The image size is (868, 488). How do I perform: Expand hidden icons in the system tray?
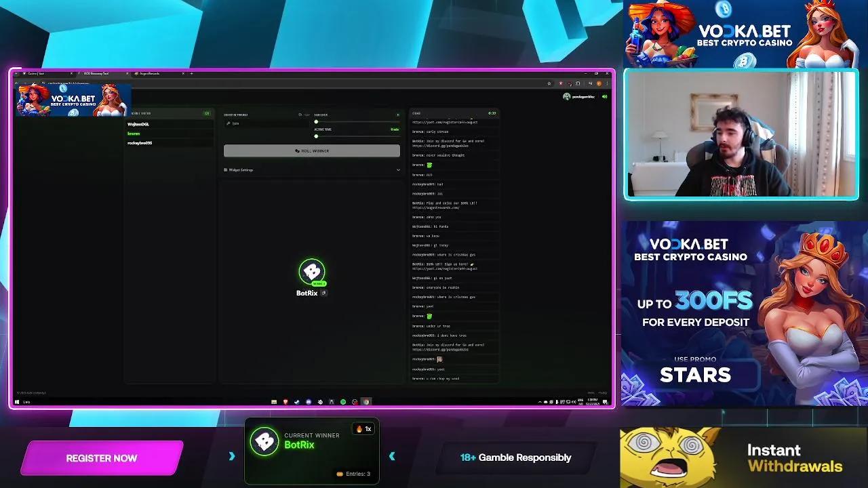[539, 401]
